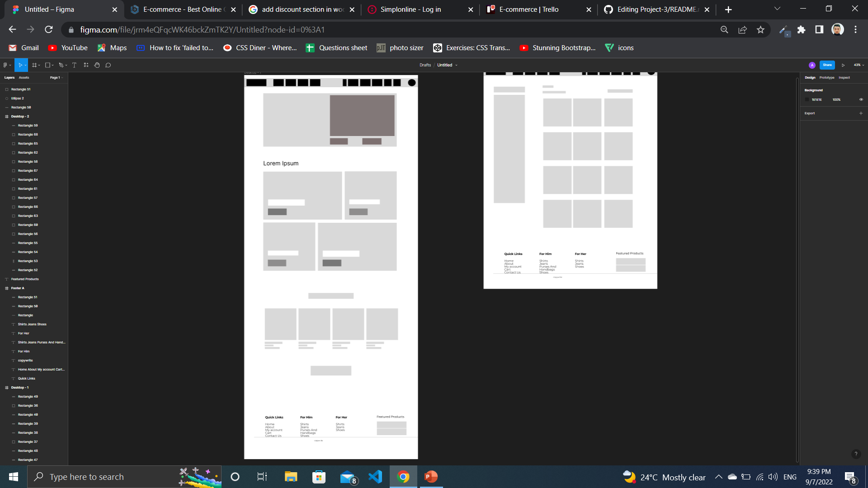Click the Present play icon
This screenshot has height=488, width=868.
(x=843, y=65)
